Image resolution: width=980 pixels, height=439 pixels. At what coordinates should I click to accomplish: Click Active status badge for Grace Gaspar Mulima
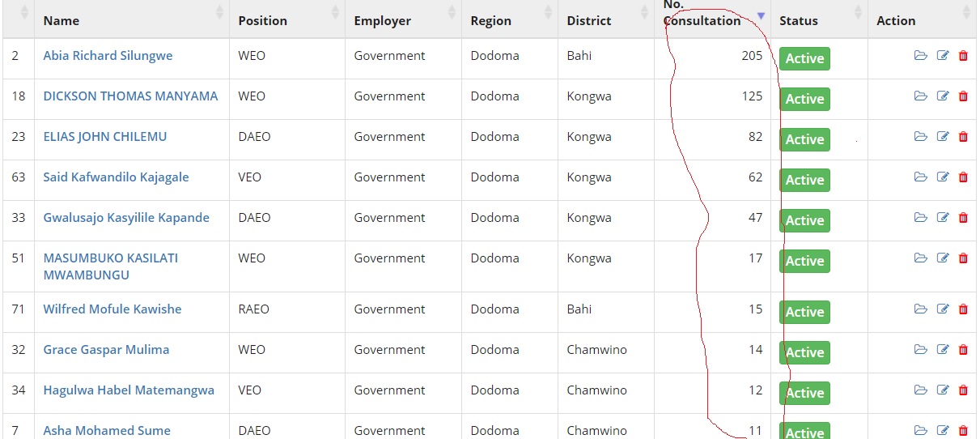pyautogui.click(x=804, y=352)
